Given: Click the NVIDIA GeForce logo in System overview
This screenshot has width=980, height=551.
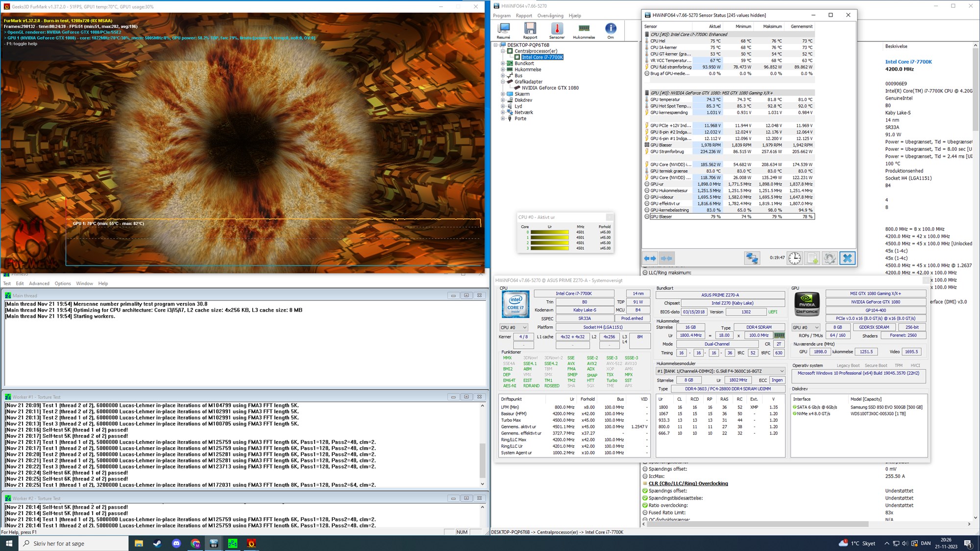Looking at the screenshot, I should [807, 304].
